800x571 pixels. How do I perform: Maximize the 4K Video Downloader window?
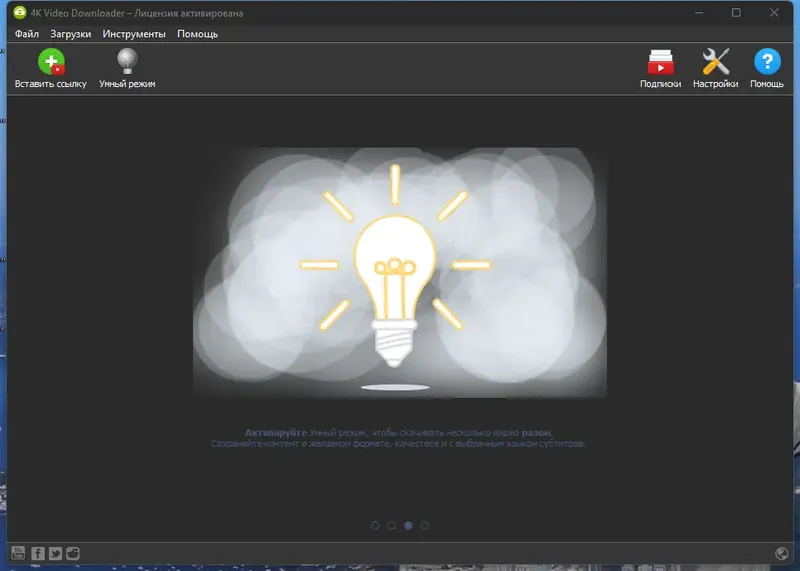pyautogui.click(x=736, y=13)
